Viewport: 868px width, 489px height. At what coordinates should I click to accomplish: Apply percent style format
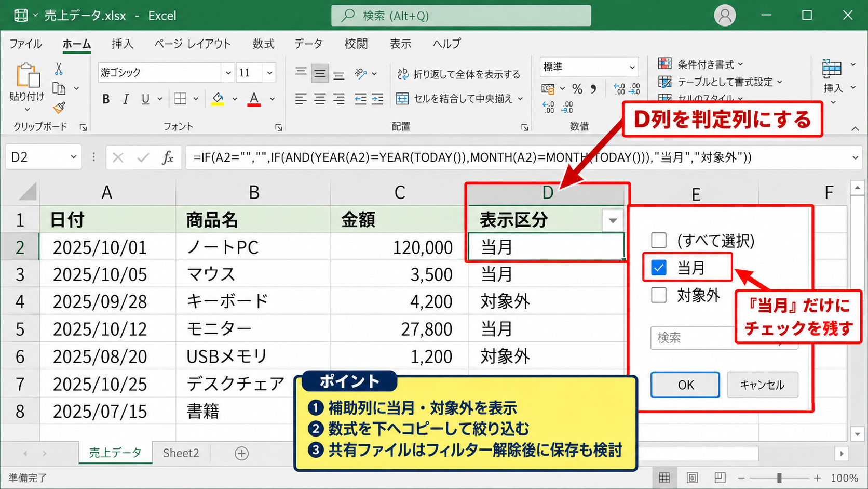click(577, 89)
